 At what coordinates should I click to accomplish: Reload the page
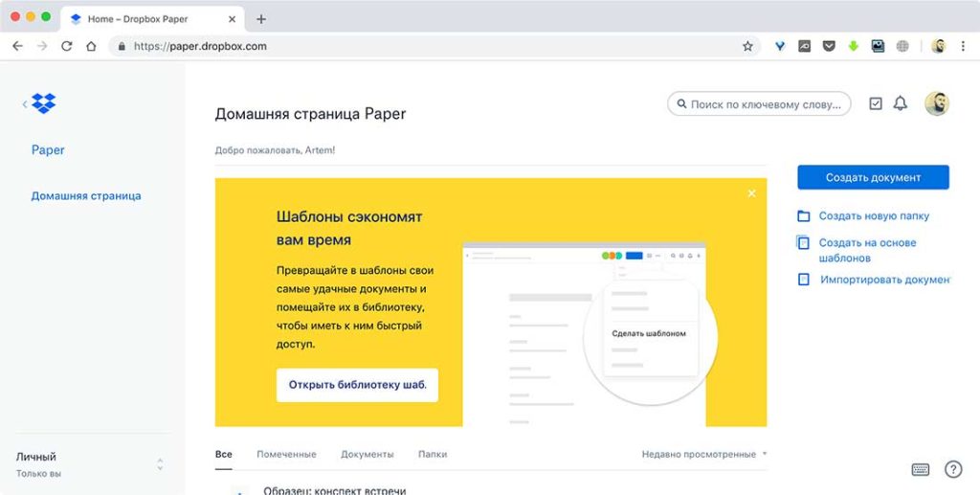click(66, 46)
